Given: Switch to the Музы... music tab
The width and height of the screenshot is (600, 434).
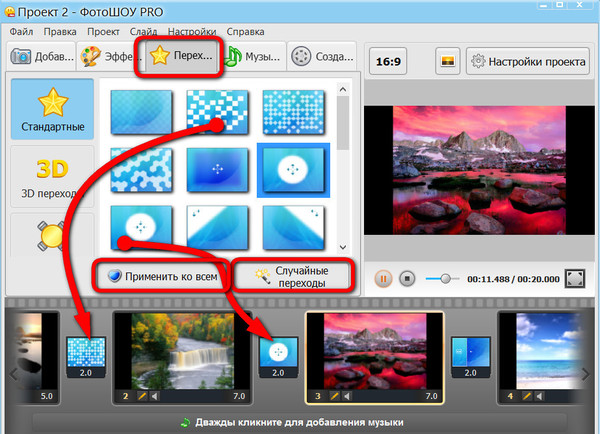Looking at the screenshot, I should coord(253,57).
